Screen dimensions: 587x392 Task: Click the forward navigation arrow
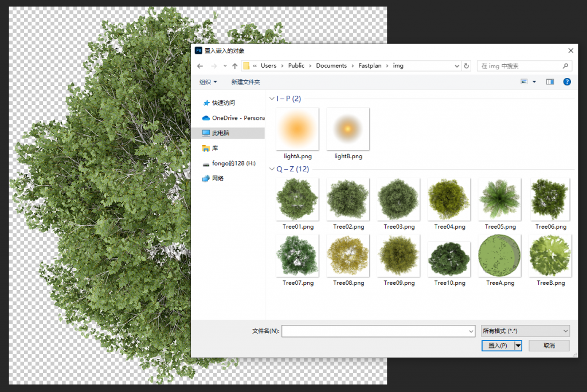[214, 66]
